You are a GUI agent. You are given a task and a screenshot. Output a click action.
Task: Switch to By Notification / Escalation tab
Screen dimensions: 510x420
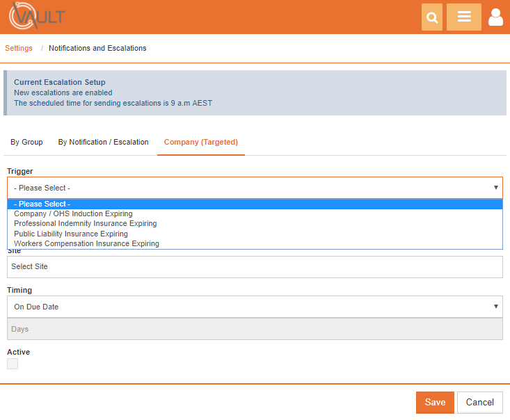coord(104,142)
